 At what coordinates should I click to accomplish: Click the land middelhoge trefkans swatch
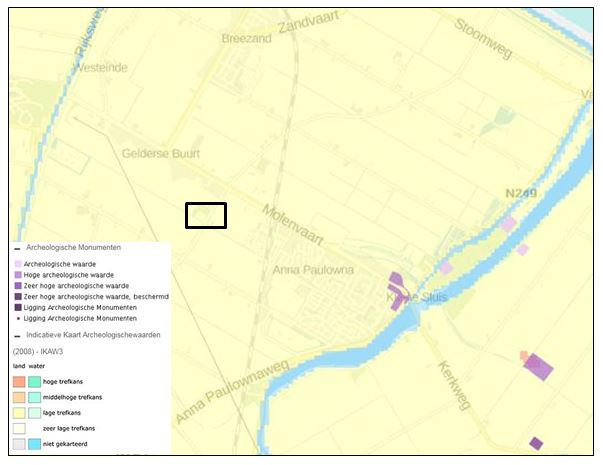19,397
